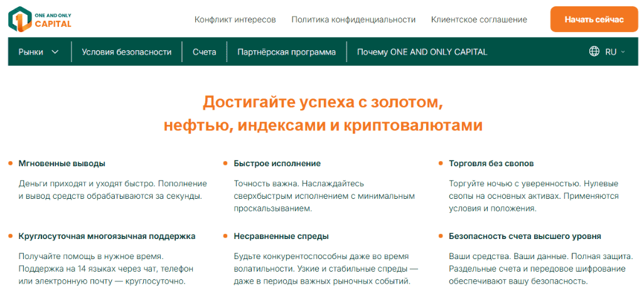This screenshot has width=644, height=308.
Task: Open Партнёрская программа page
Action: coord(287,52)
